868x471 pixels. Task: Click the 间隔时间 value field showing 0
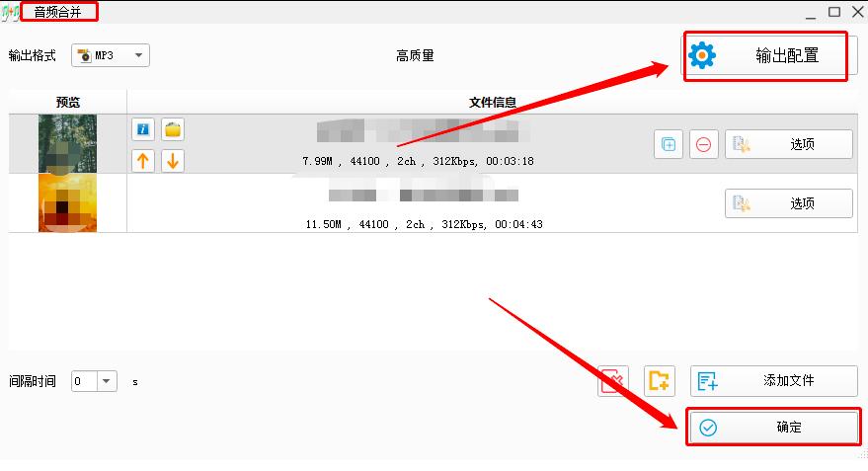pyautogui.click(x=85, y=381)
